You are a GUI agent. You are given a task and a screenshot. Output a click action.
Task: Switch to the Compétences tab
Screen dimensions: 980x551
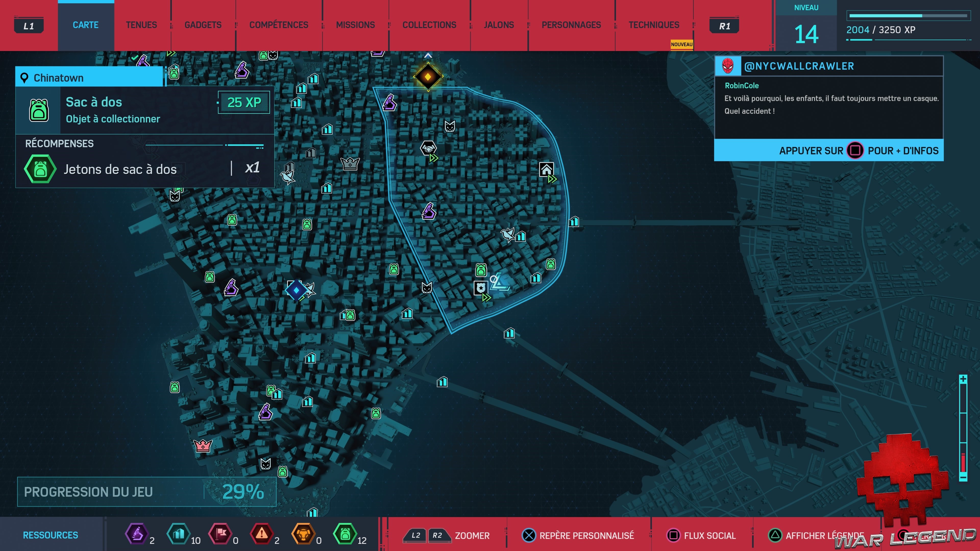coord(278,25)
